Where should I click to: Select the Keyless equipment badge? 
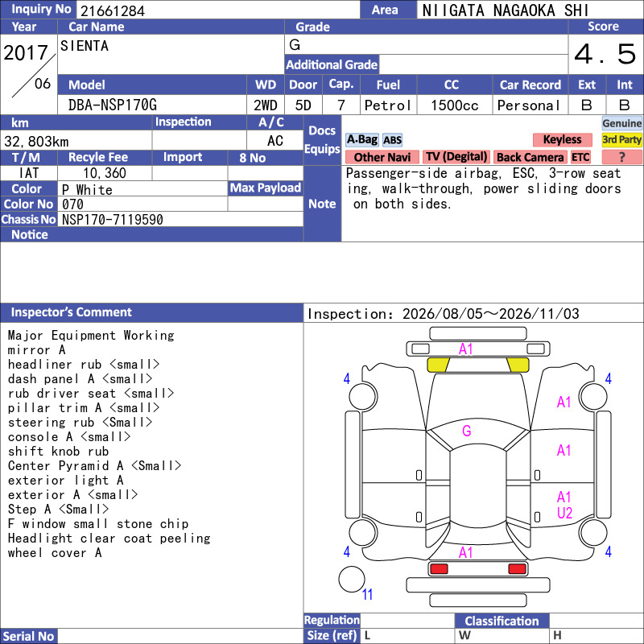click(562, 139)
